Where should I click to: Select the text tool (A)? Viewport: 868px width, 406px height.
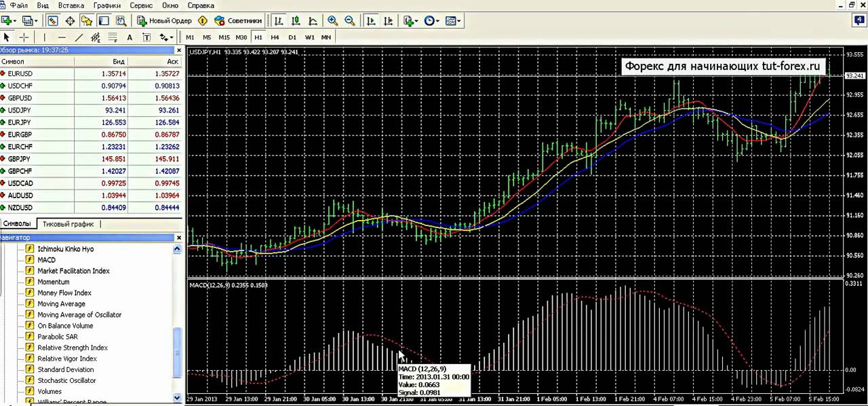(x=130, y=37)
